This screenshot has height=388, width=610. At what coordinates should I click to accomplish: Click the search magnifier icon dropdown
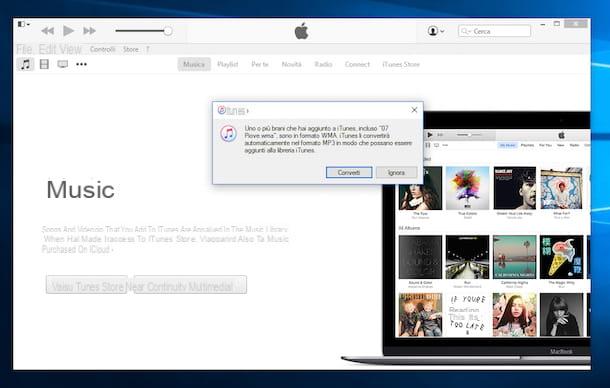pyautogui.click(x=465, y=31)
